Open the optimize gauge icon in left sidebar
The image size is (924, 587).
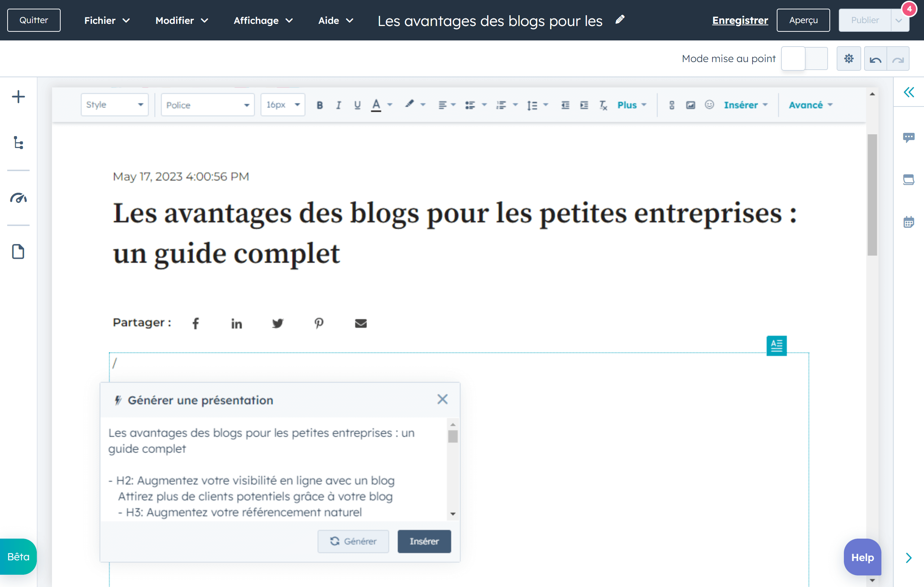(x=18, y=198)
